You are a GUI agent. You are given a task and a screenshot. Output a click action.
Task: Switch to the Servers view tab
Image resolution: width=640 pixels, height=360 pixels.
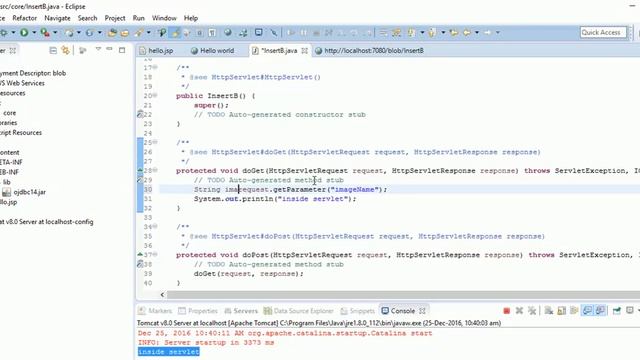[241, 311]
